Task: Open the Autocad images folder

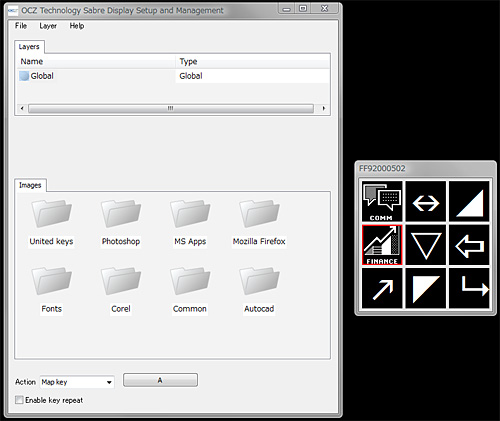Action: [x=259, y=290]
